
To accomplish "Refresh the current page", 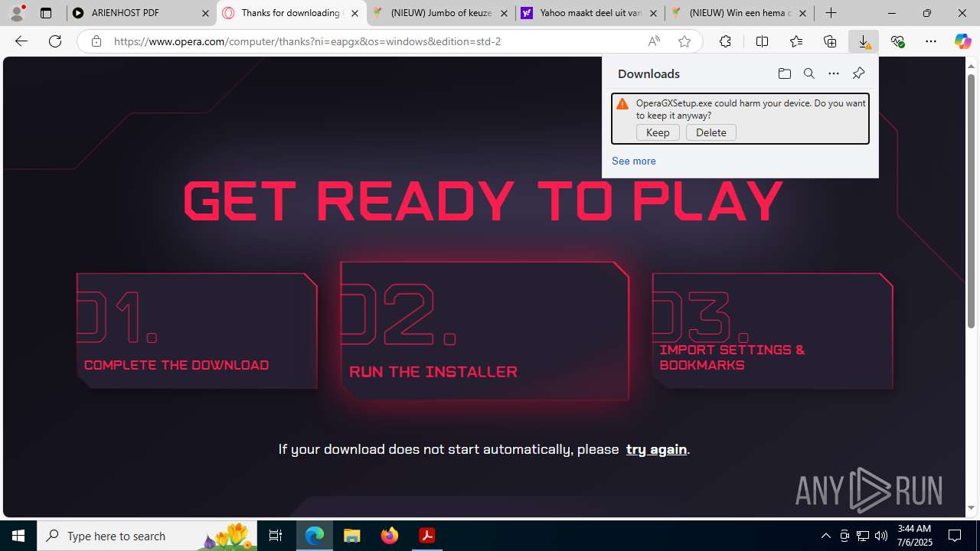I will 55,41.
